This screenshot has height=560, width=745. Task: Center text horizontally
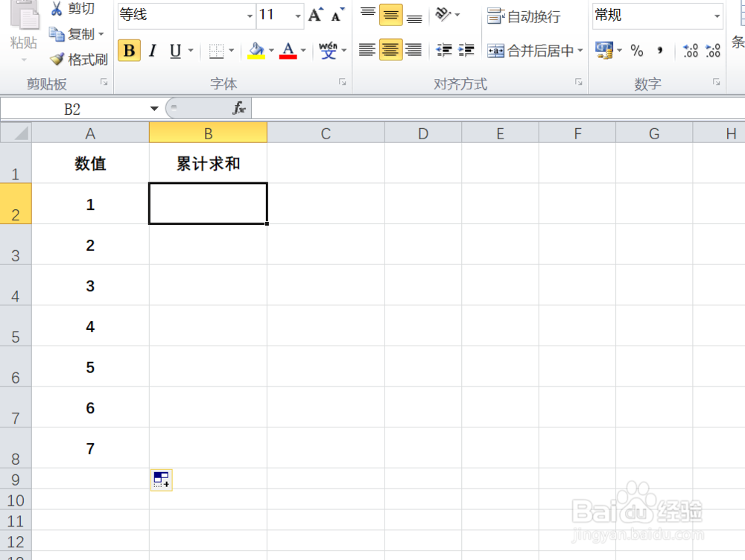click(390, 50)
